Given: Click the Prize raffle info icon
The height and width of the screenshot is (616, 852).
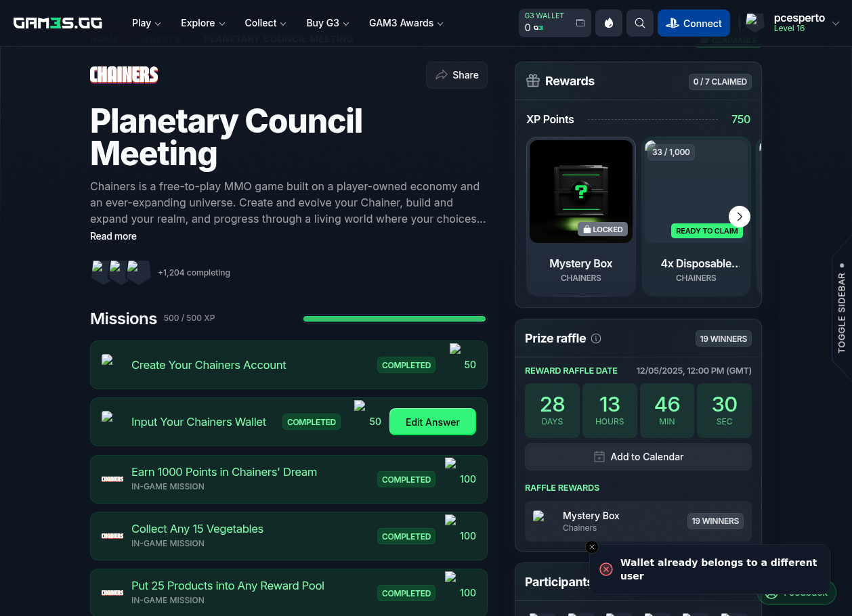Looking at the screenshot, I should tap(596, 338).
